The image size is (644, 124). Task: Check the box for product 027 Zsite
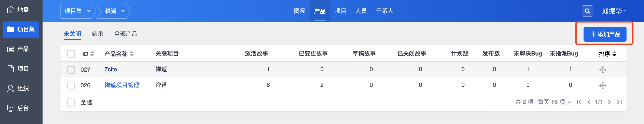[x=71, y=70]
